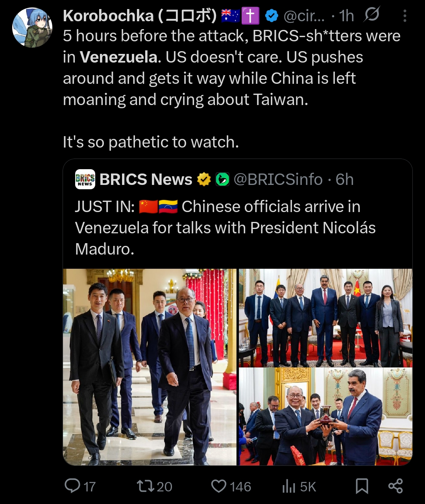Open the @BRICSinfo handle link

coord(278,180)
